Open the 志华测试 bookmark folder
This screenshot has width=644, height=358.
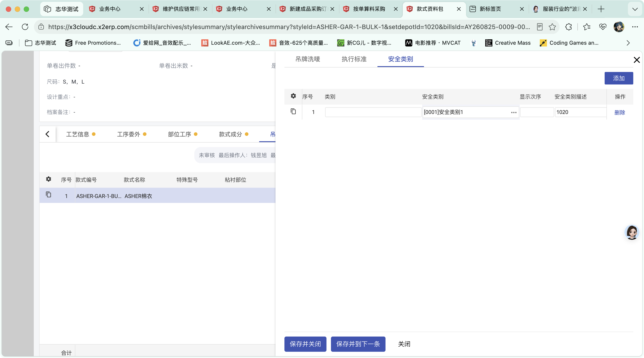(40, 43)
